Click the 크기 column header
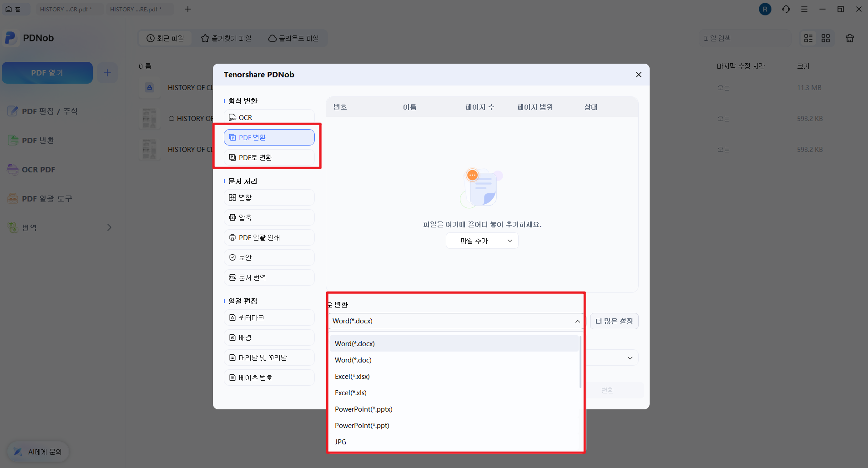The width and height of the screenshot is (868, 468). click(x=803, y=66)
